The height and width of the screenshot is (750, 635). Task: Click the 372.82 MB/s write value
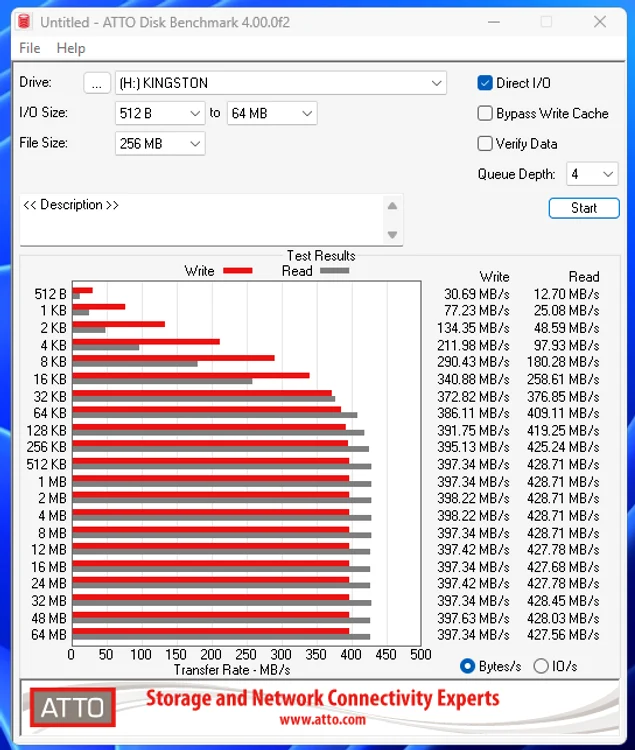[x=473, y=397]
